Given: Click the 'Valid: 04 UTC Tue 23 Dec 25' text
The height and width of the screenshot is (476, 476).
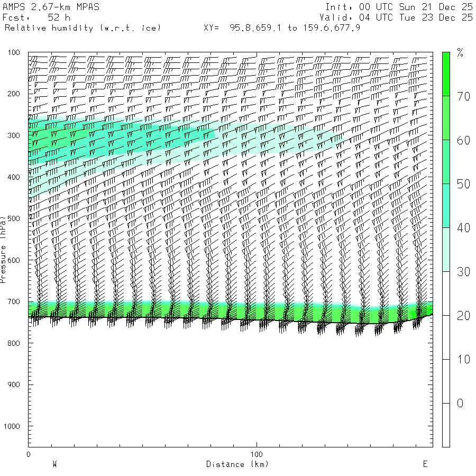Looking at the screenshot, I should (396, 17).
